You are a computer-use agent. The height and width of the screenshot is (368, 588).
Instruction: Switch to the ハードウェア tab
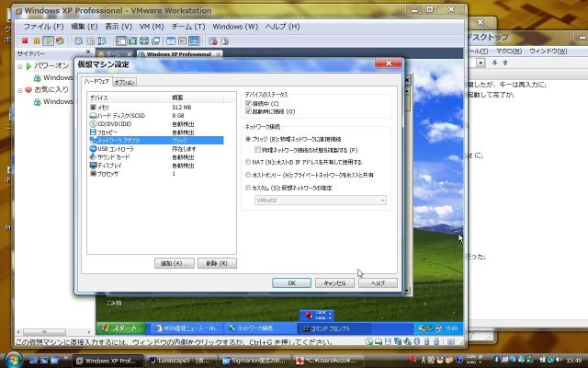pos(96,81)
